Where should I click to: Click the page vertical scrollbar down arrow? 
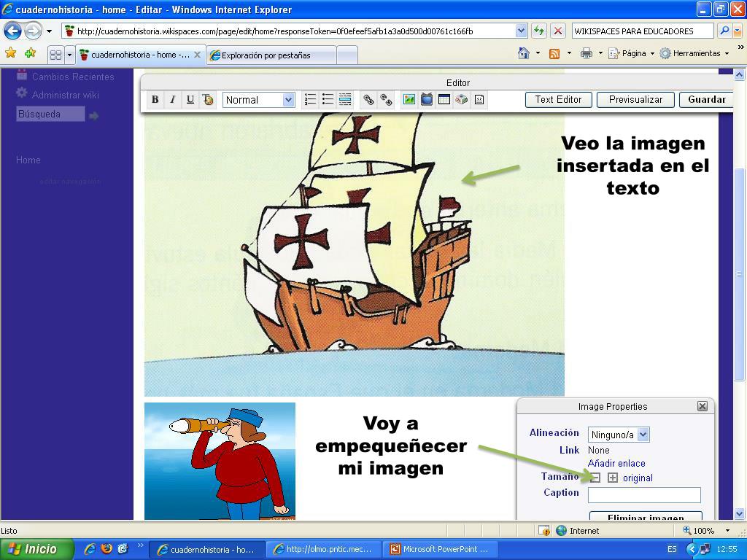pyautogui.click(x=739, y=514)
